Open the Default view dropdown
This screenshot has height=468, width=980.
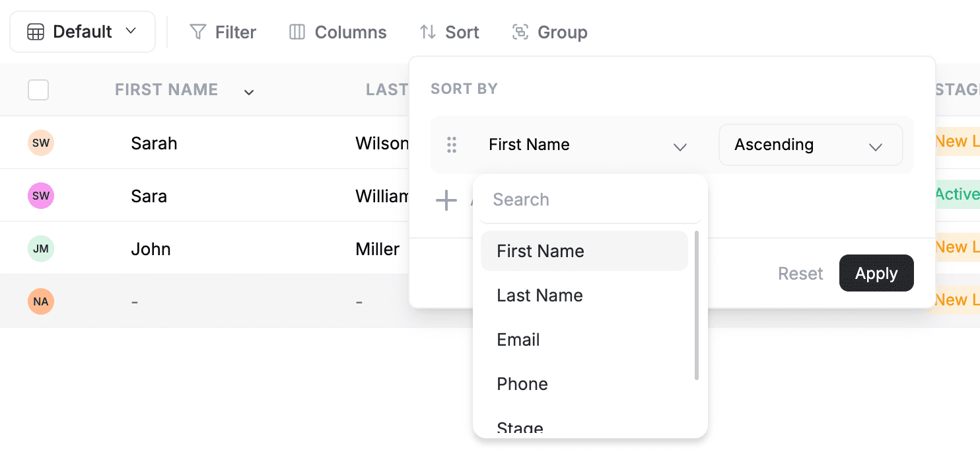click(x=130, y=31)
